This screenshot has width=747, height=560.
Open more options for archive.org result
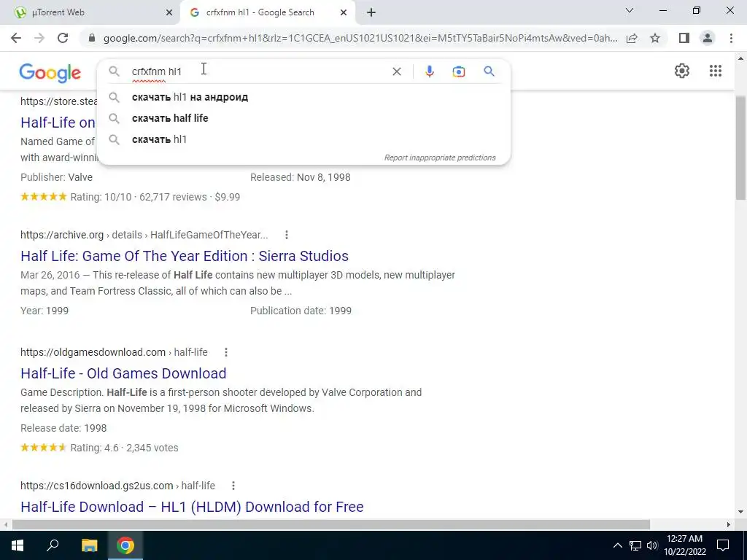coord(286,235)
